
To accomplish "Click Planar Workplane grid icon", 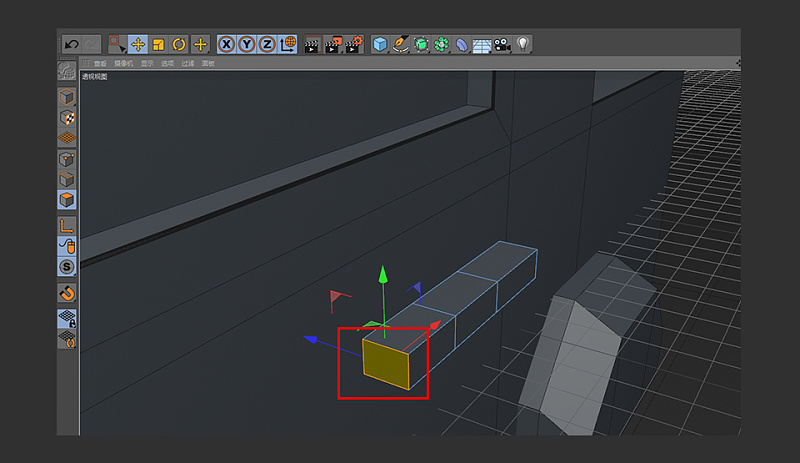I will click(x=67, y=339).
